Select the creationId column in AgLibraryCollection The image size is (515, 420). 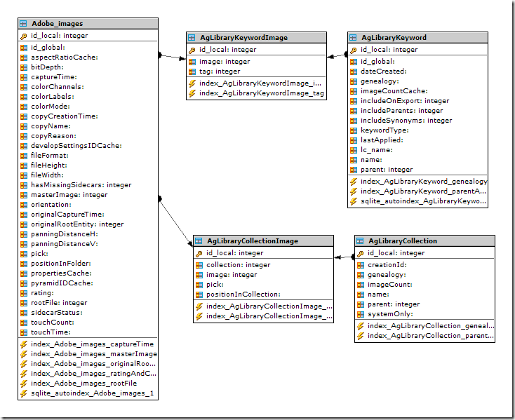coord(387,265)
